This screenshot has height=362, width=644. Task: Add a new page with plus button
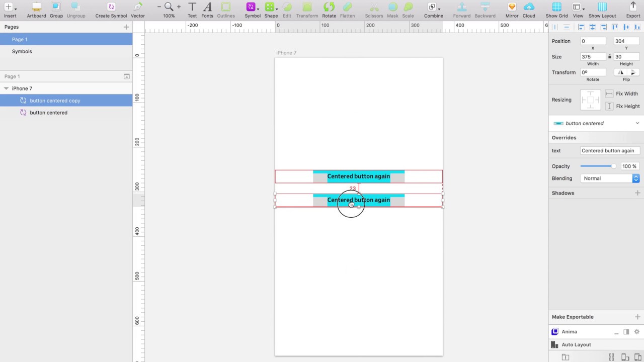point(126,27)
